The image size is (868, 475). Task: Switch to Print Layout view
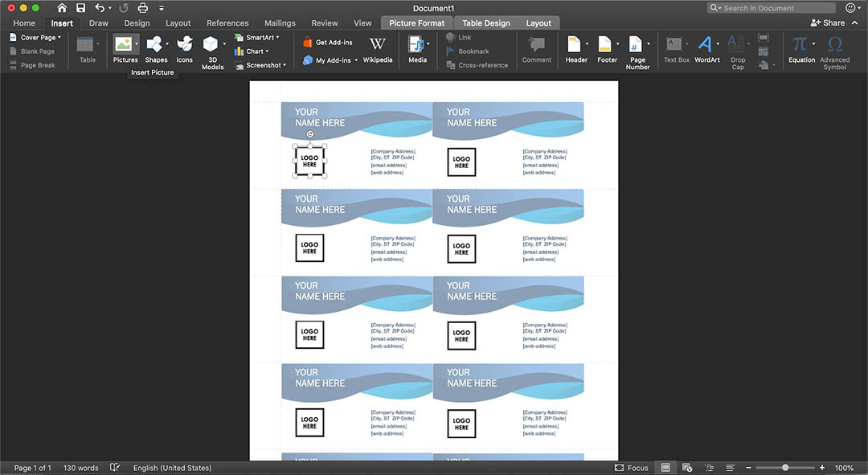pyautogui.click(x=665, y=468)
